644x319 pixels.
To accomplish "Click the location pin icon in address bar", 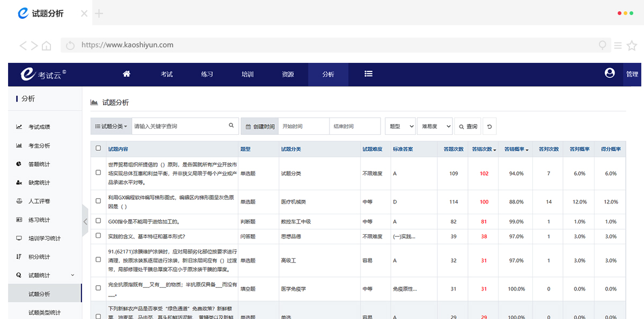I will pos(603,46).
